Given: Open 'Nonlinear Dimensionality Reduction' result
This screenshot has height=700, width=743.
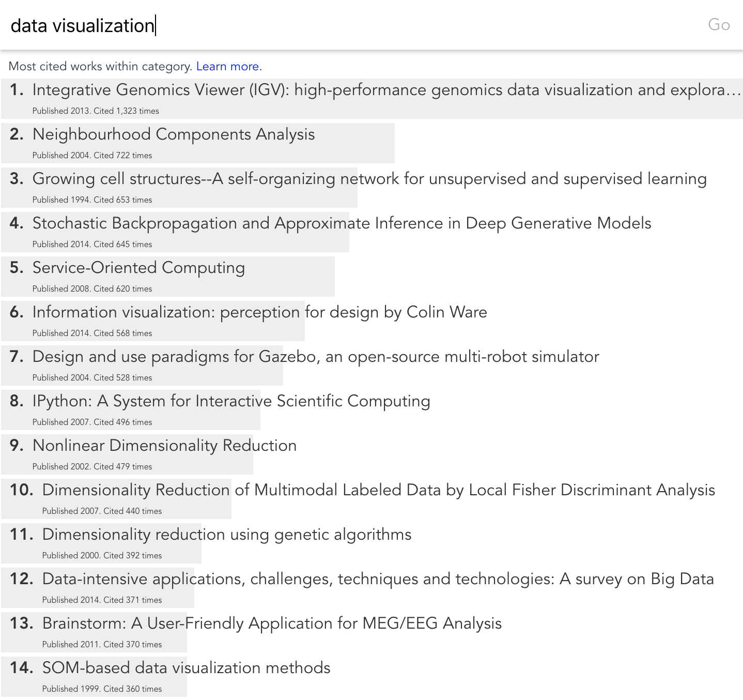Looking at the screenshot, I should [x=164, y=446].
